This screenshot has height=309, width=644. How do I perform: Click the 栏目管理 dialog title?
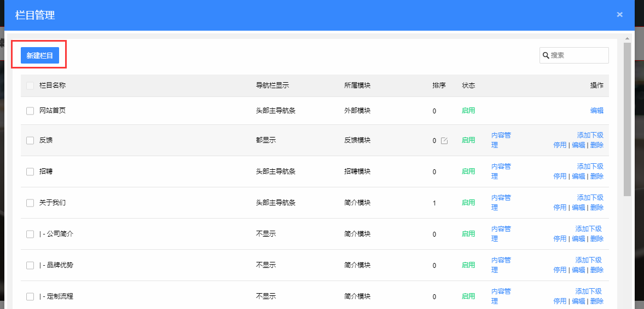point(36,15)
